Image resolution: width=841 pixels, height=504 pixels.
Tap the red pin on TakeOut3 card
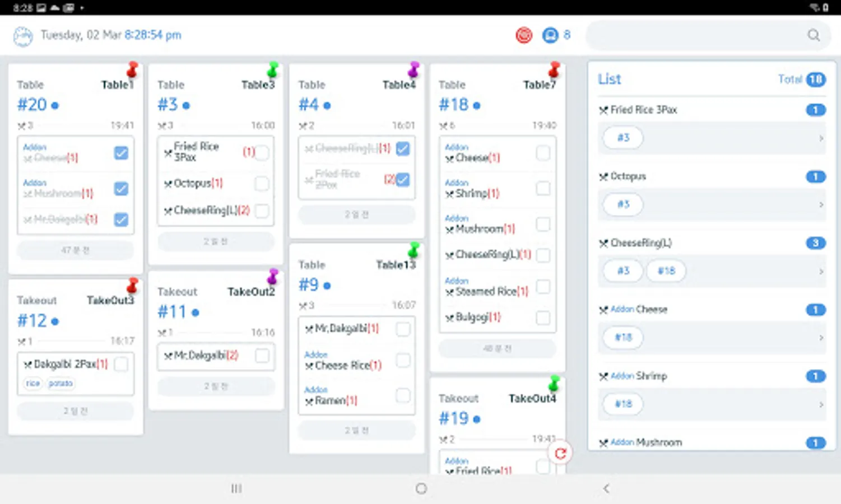[x=132, y=286]
